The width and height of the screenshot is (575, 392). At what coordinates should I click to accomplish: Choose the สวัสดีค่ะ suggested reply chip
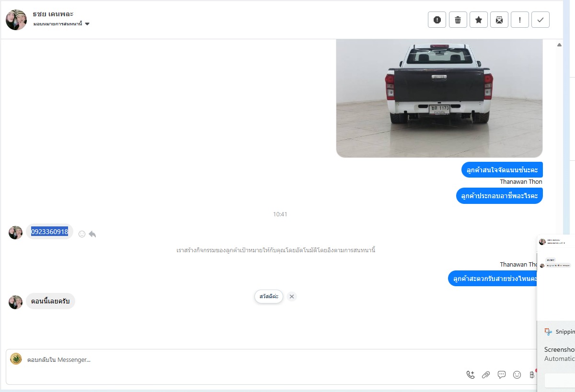269,296
